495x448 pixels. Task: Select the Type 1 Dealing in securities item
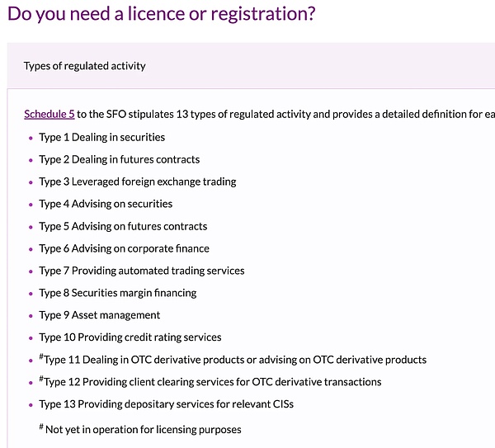tap(101, 137)
